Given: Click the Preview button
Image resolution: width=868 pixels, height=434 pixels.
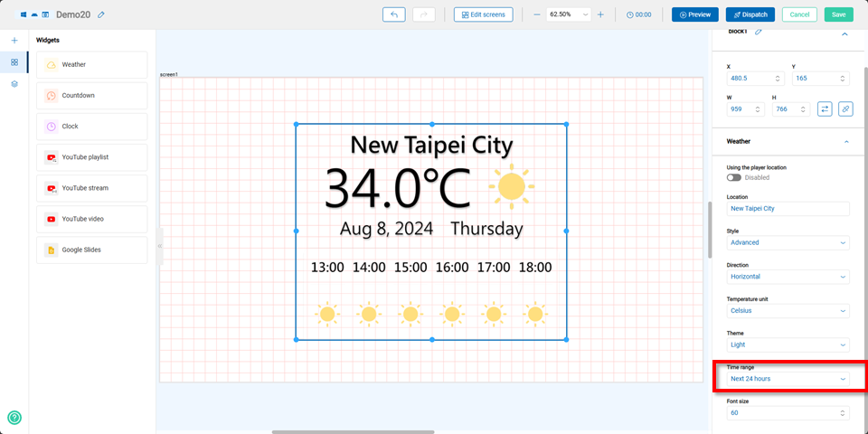Looking at the screenshot, I should coord(694,14).
